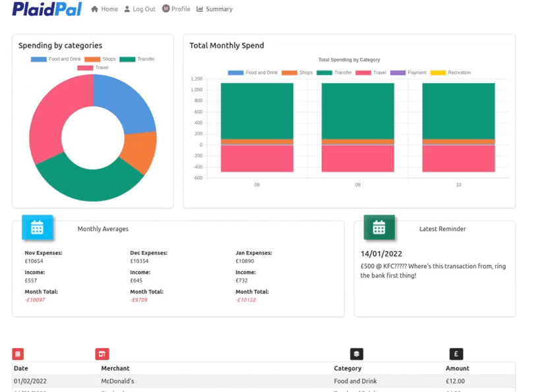Click the round Profile avatar icon

(166, 9)
